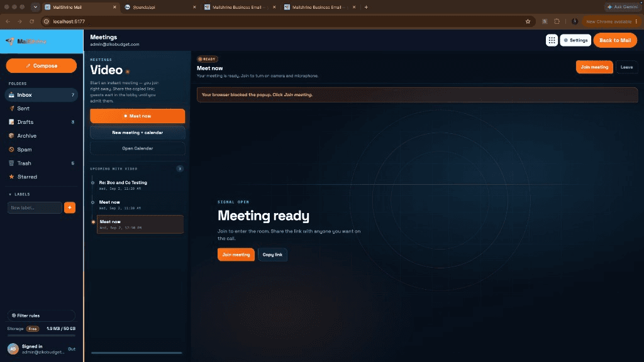This screenshot has height=362, width=644.
Task: Click the orange add label plus button
Action: pyautogui.click(x=70, y=207)
